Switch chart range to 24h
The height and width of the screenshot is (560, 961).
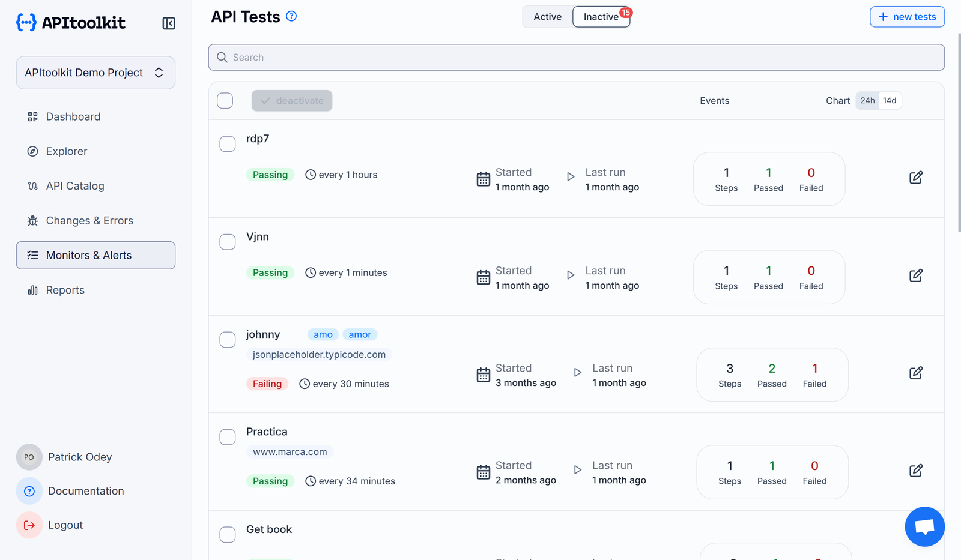point(867,101)
